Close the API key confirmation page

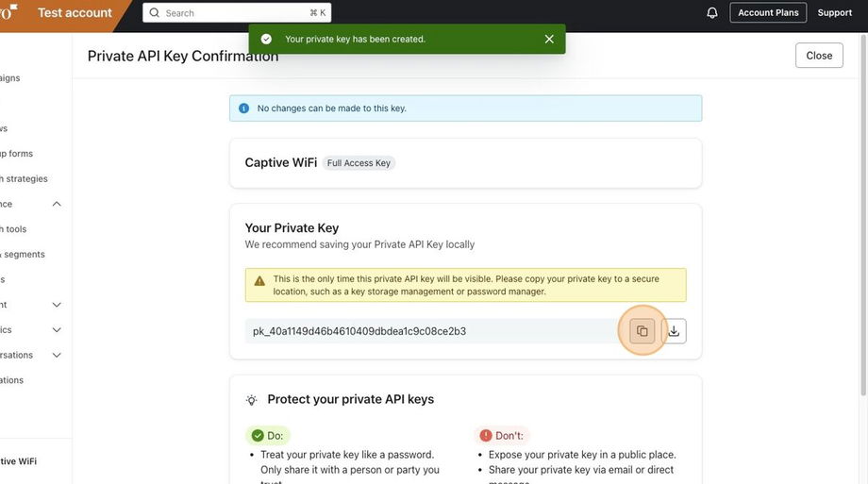click(x=819, y=56)
